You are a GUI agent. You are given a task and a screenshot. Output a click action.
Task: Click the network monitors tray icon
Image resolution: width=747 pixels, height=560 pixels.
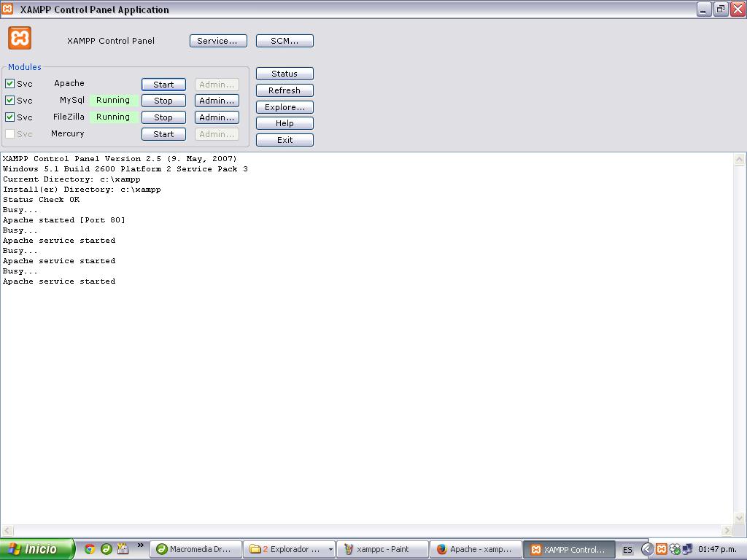(687, 549)
